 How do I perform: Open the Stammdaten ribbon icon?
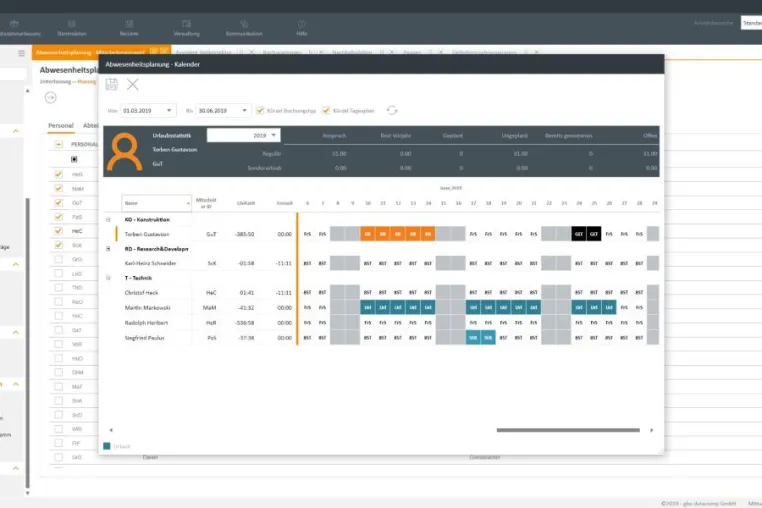click(72, 28)
